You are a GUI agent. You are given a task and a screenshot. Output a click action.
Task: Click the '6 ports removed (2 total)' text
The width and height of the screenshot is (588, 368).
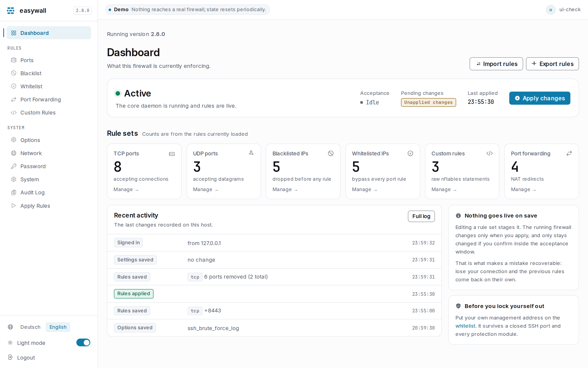click(x=236, y=277)
